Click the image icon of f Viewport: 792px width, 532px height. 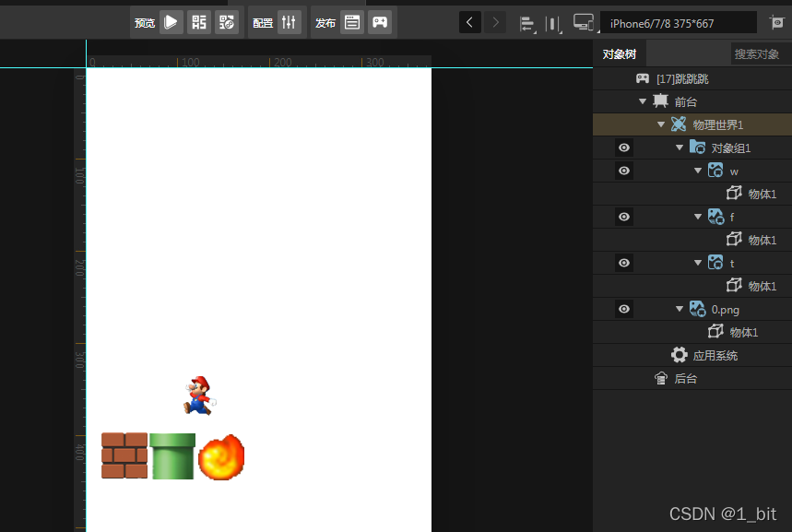[715, 217]
